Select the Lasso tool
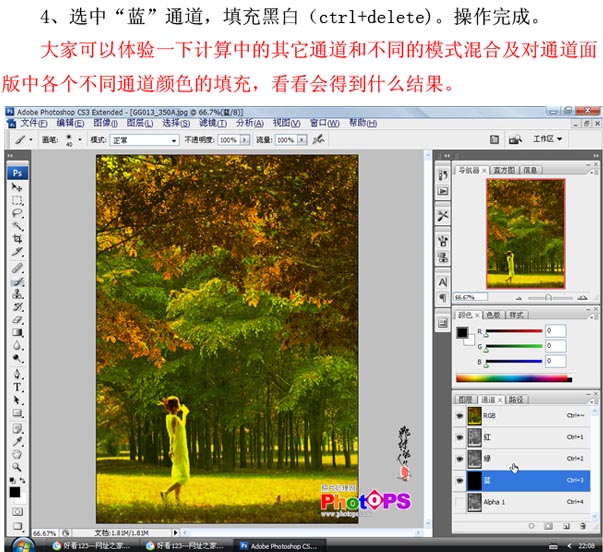 17,213
